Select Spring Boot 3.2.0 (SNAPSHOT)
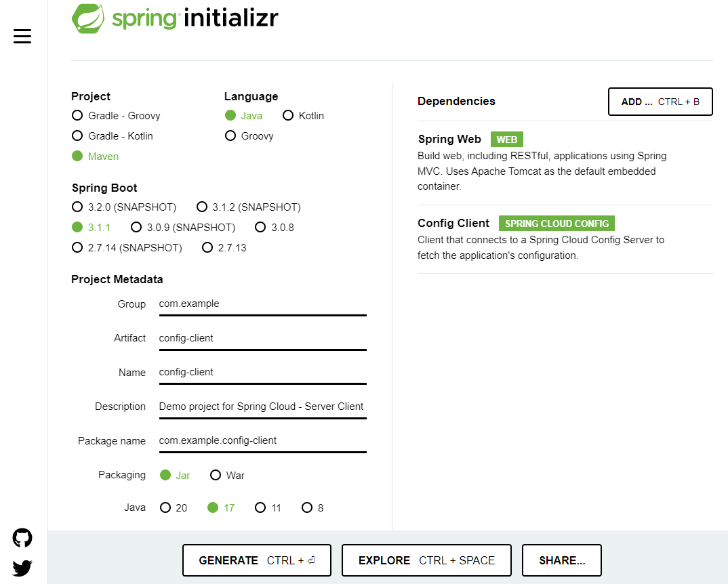This screenshot has height=584, width=728. click(x=124, y=207)
